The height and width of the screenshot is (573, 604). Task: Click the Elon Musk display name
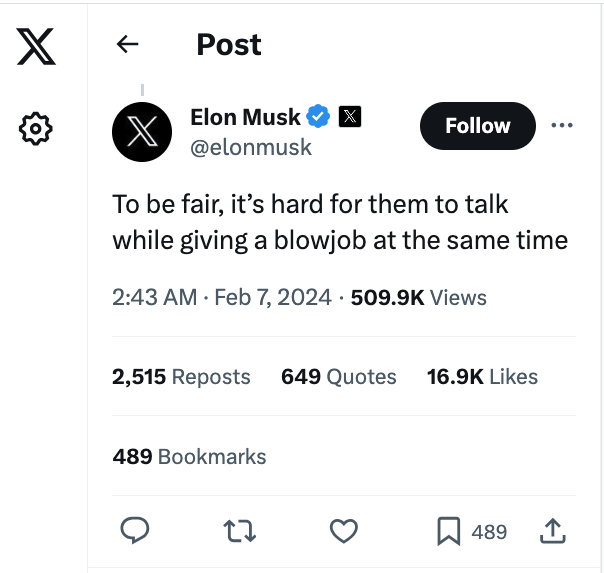(x=245, y=117)
